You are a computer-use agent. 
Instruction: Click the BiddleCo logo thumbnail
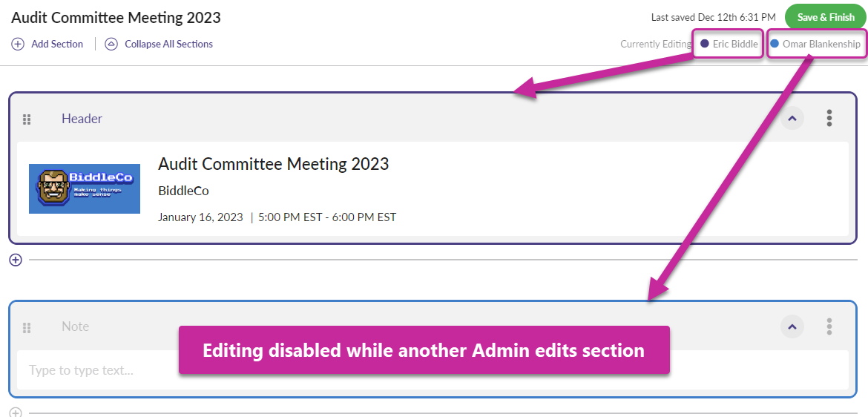pos(85,188)
